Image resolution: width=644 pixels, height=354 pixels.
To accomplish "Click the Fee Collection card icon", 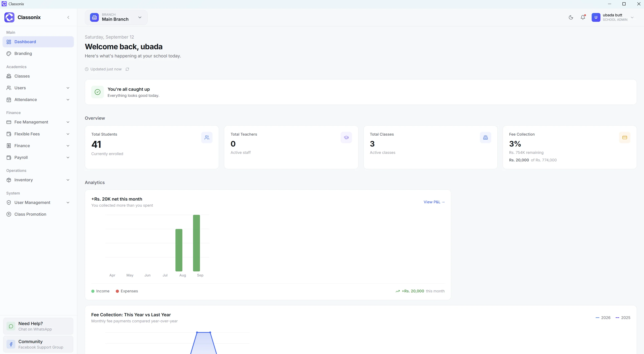I will click(625, 137).
